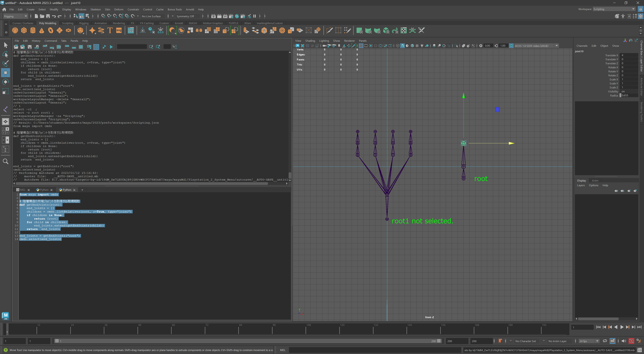Select the polygon cube icon on the shelf
The image size is (644, 354).
click(x=24, y=30)
